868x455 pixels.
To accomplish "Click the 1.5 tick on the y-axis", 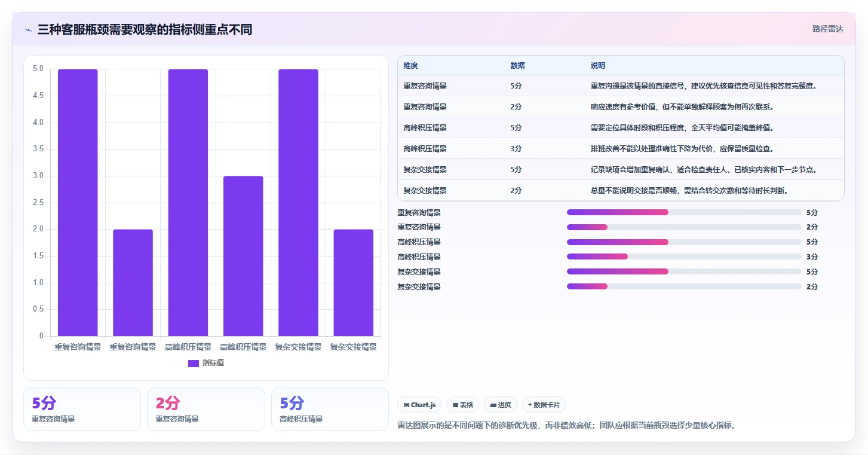I will 38,256.
